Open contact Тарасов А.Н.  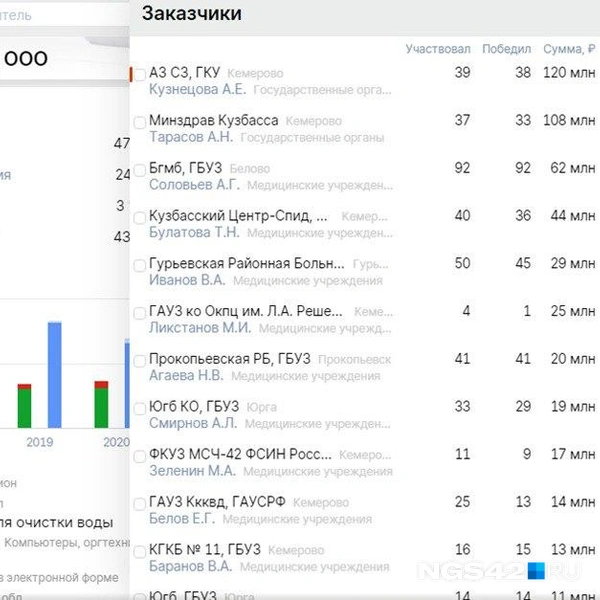[x=191, y=137]
